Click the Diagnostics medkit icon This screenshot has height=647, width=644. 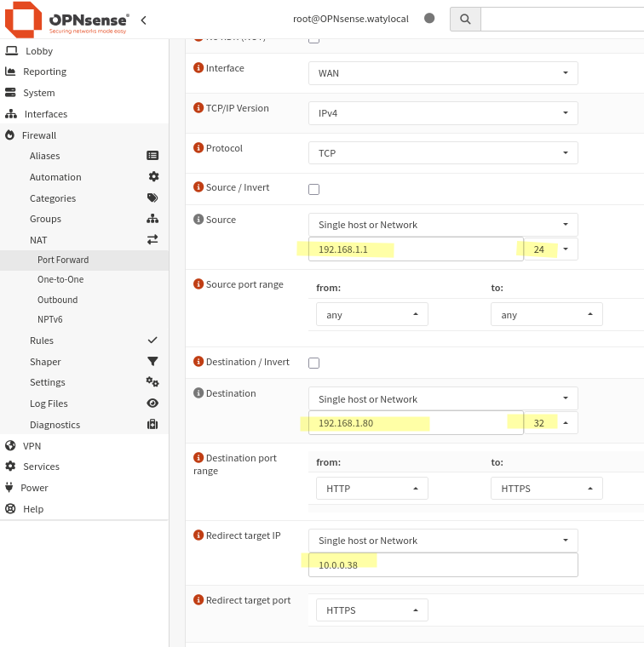pos(152,425)
